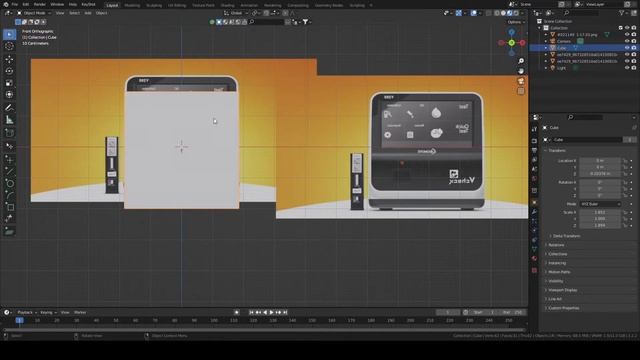Open rotation Mode XYZ Euler dropdown

coord(600,204)
